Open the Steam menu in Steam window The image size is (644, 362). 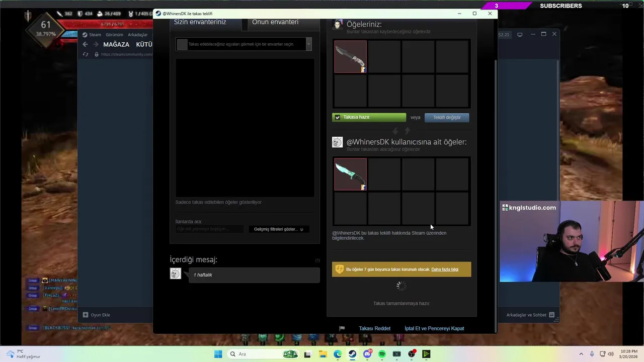[92, 35]
